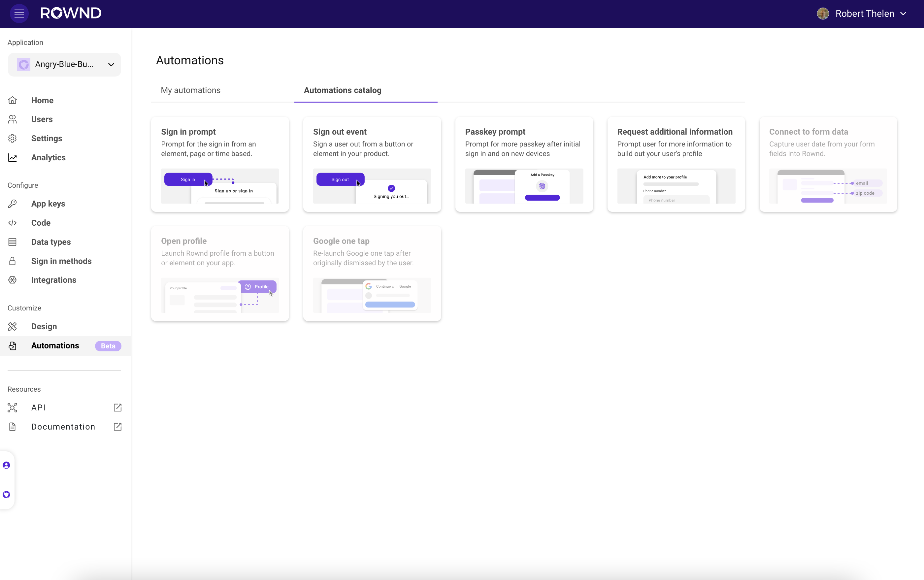Choose the Passkey prompt automation card

point(524,164)
